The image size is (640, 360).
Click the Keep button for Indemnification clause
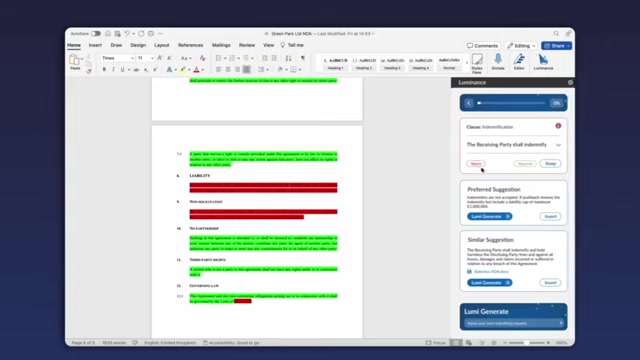click(x=550, y=164)
